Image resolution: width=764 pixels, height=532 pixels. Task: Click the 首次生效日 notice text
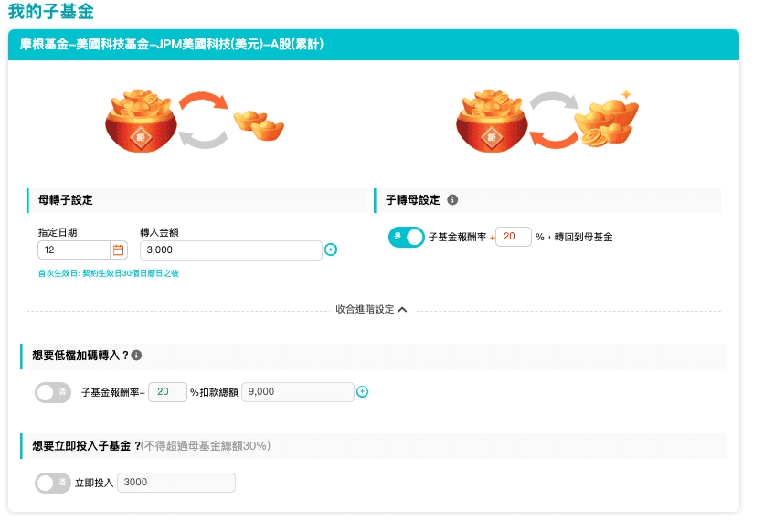tap(109, 273)
